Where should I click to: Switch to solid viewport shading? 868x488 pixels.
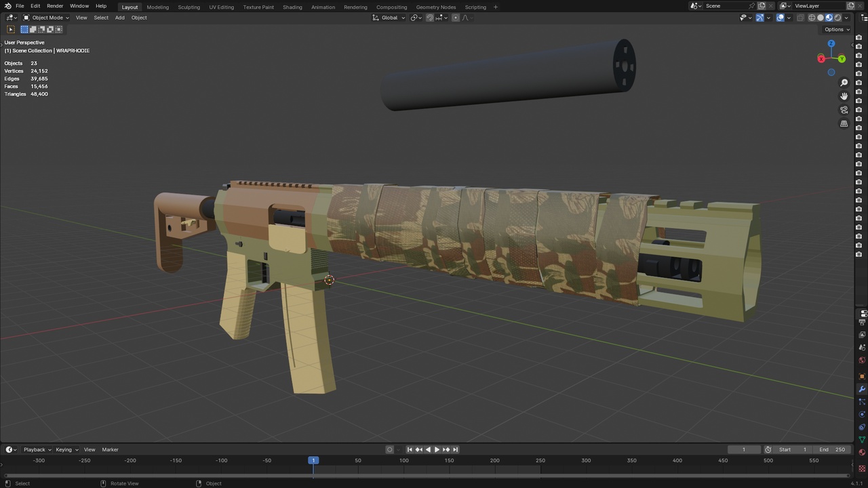click(x=821, y=18)
